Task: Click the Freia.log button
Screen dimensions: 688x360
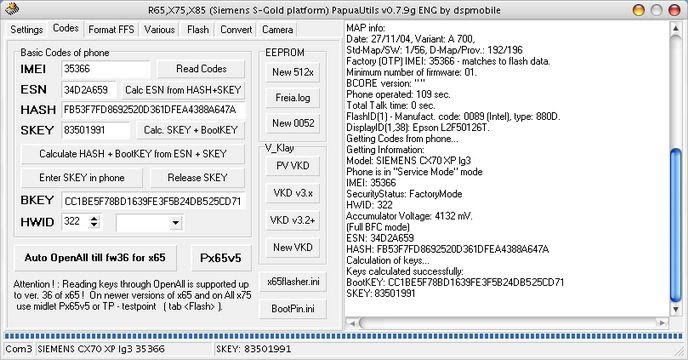Action: [293, 97]
